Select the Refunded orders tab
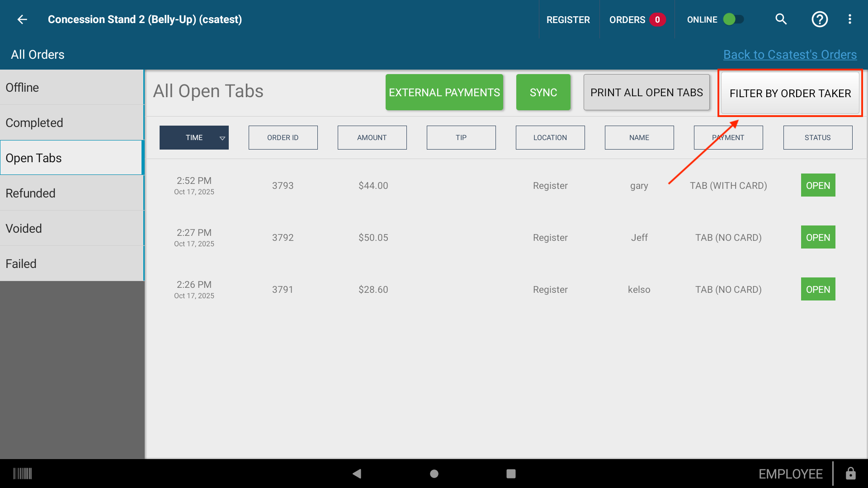868x488 pixels. (72, 193)
